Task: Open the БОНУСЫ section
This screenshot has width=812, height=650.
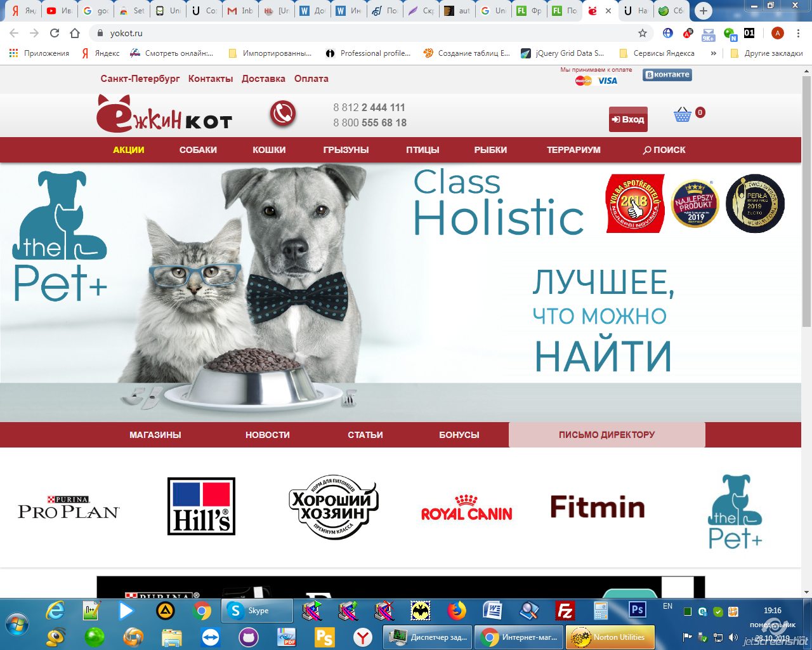Action: coord(459,435)
